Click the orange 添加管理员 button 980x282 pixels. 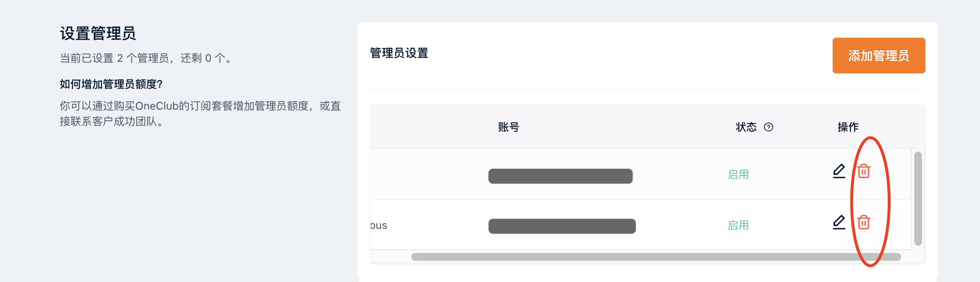(879, 56)
